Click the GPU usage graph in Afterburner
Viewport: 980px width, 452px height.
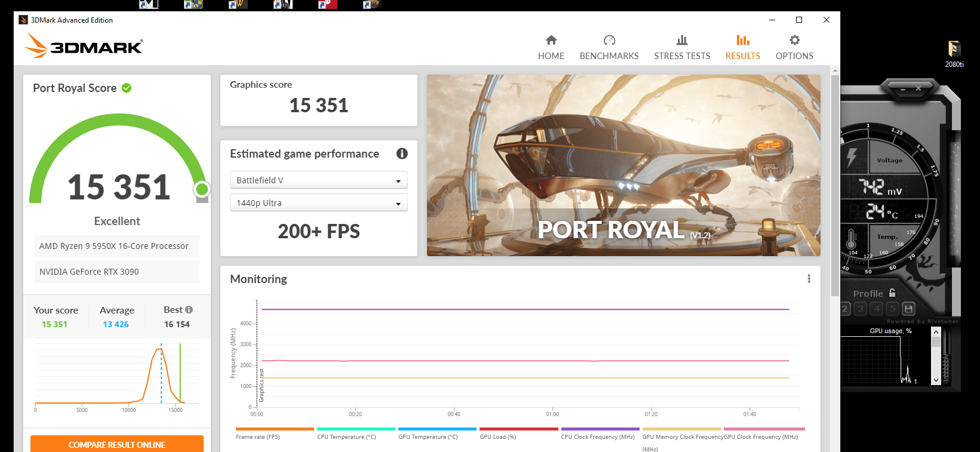(876, 359)
